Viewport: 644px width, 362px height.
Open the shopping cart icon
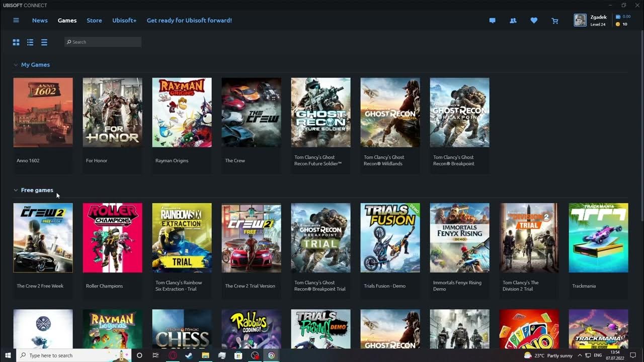pos(555,21)
